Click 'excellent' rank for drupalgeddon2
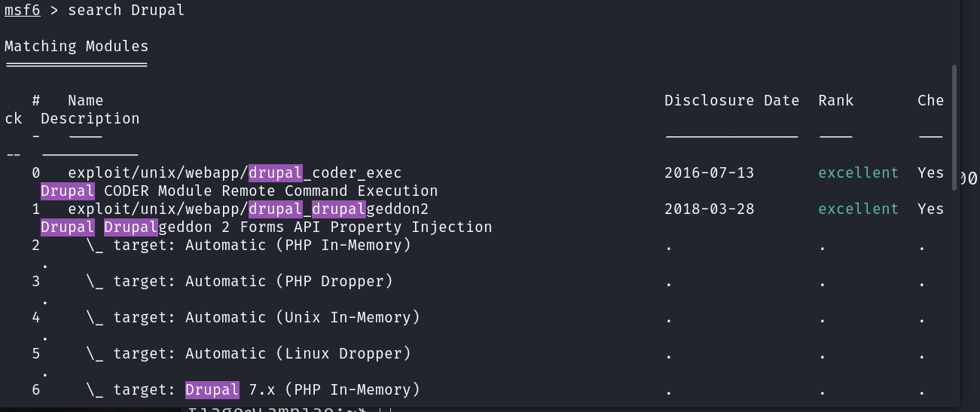 tap(858, 209)
